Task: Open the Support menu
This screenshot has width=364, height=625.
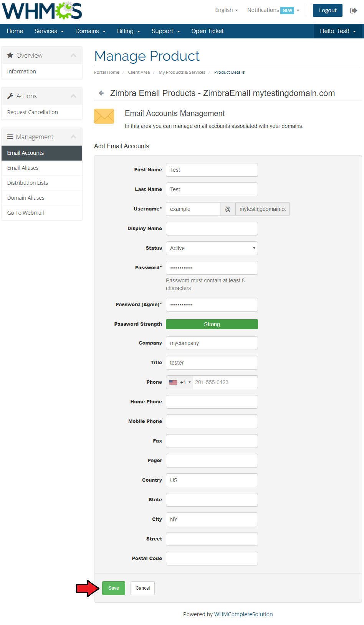Action: point(166,31)
